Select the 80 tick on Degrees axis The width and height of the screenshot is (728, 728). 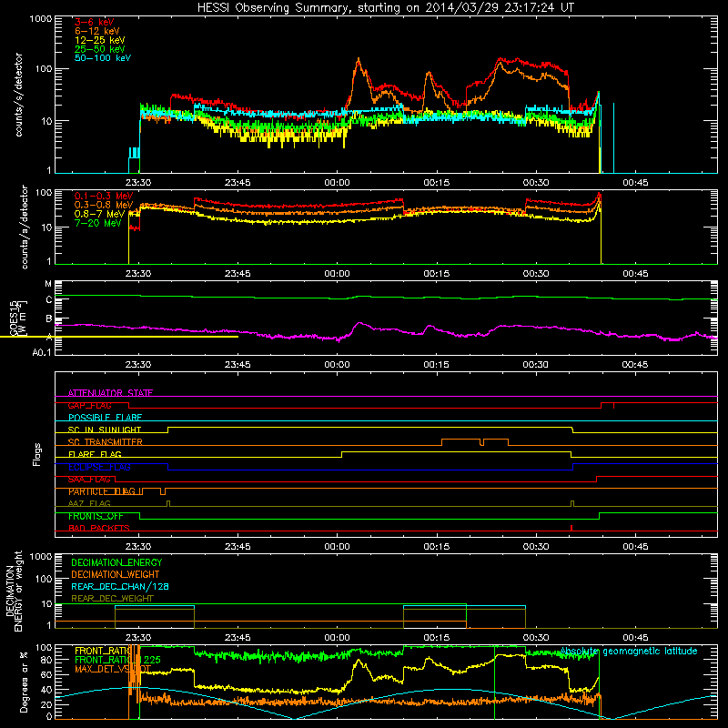tap(46, 659)
